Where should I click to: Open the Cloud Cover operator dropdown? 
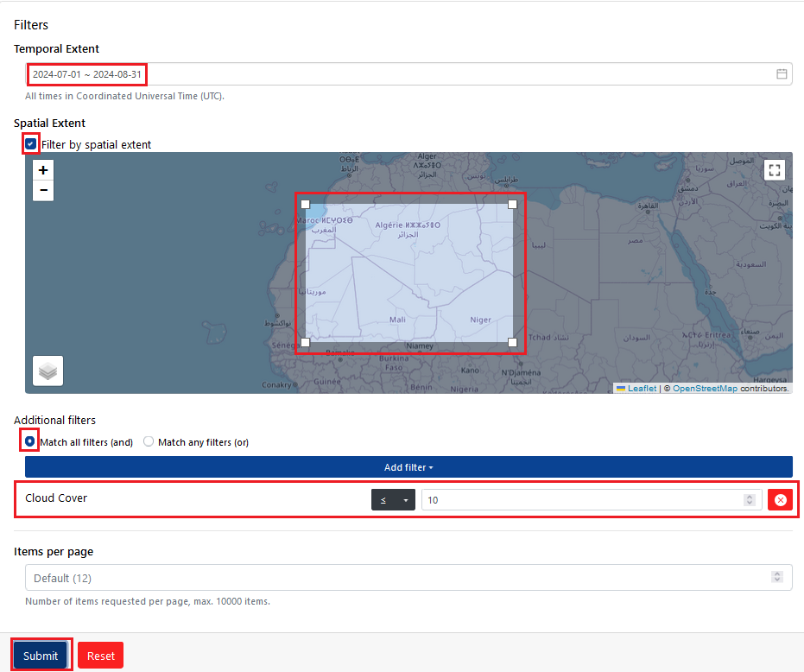(393, 499)
